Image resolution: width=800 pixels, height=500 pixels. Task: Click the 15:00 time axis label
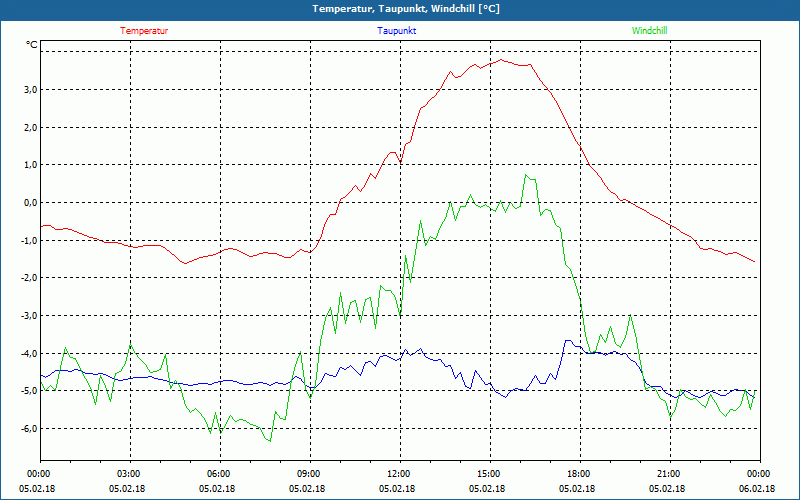(x=490, y=474)
